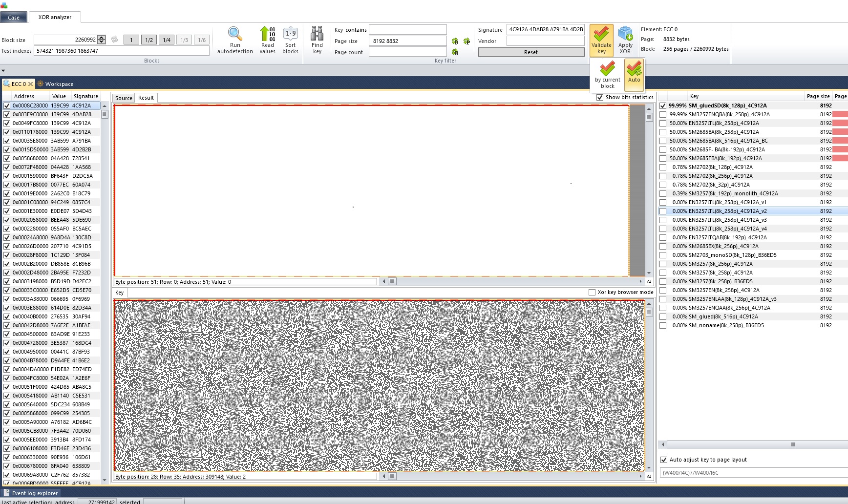848x504 pixels.
Task: Click the green 'D' key filter icon
Action: pyautogui.click(x=455, y=42)
